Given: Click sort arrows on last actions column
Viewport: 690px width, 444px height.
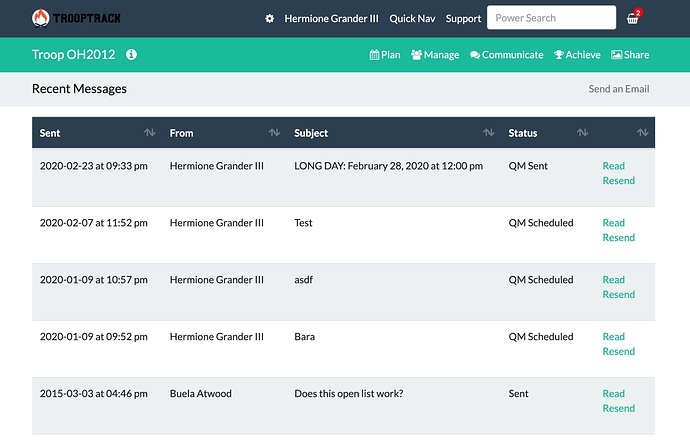Looking at the screenshot, I should 642,132.
